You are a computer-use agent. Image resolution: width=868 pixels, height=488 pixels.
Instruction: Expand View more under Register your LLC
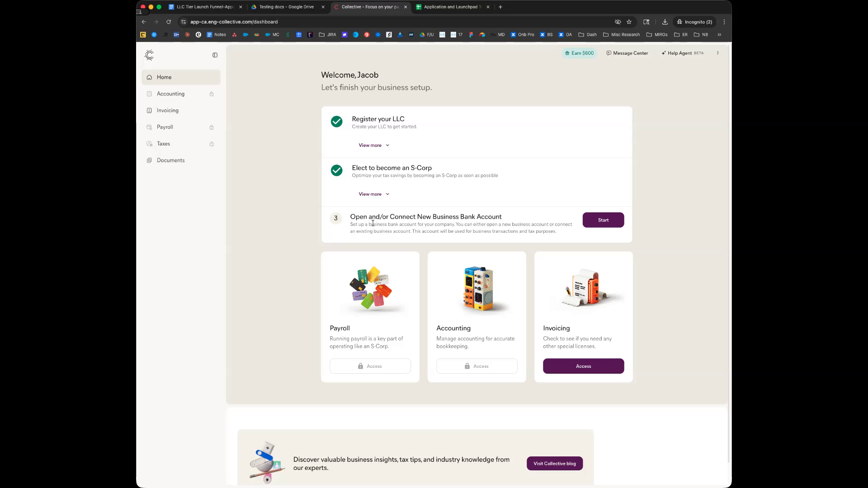(x=374, y=145)
